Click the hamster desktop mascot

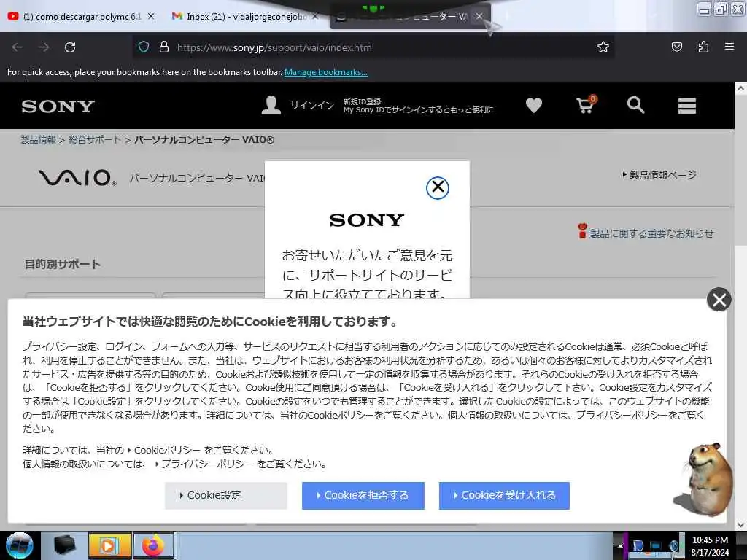[704, 480]
